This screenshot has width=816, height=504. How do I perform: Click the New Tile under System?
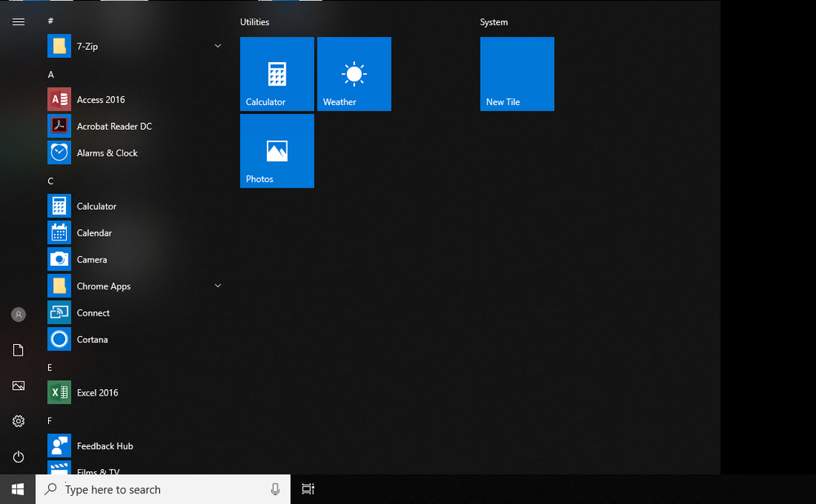(517, 74)
